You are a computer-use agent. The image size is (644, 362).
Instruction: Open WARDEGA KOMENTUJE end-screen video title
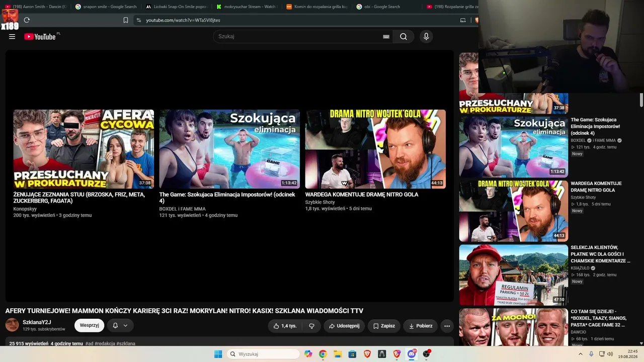click(362, 195)
